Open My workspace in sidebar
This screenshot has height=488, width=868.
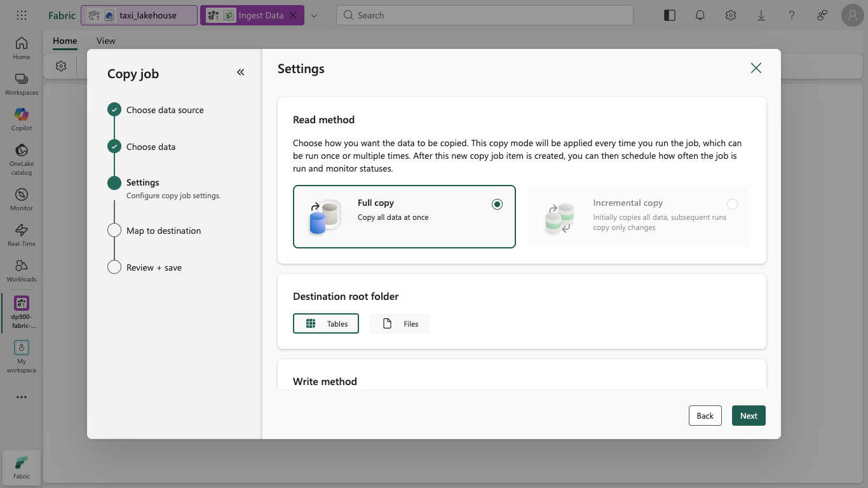22,356
